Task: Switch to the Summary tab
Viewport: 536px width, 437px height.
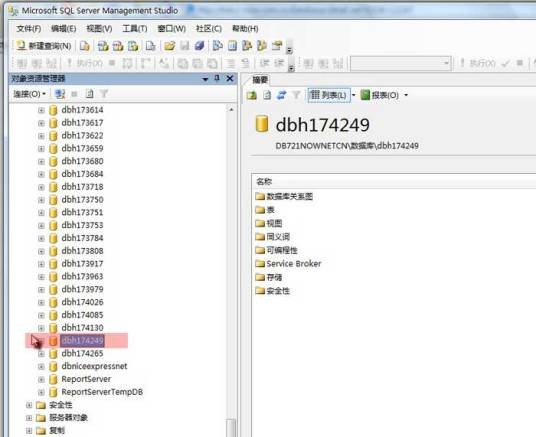Action: pos(260,80)
